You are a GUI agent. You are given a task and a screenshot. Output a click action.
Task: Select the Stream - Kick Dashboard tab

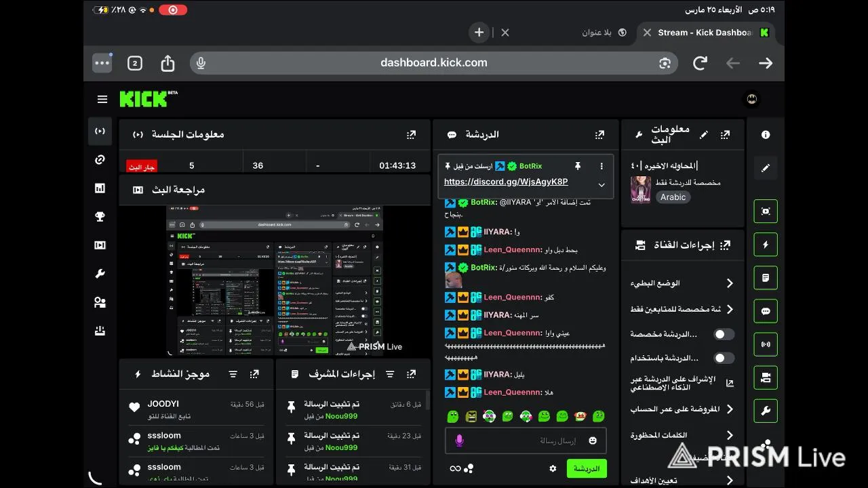coord(707,33)
